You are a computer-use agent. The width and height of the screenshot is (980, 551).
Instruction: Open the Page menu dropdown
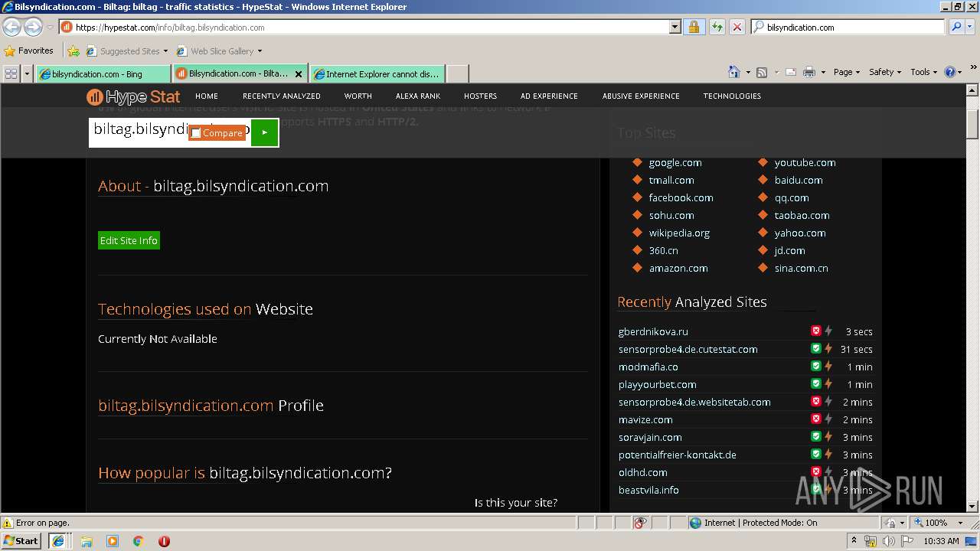[x=847, y=72]
